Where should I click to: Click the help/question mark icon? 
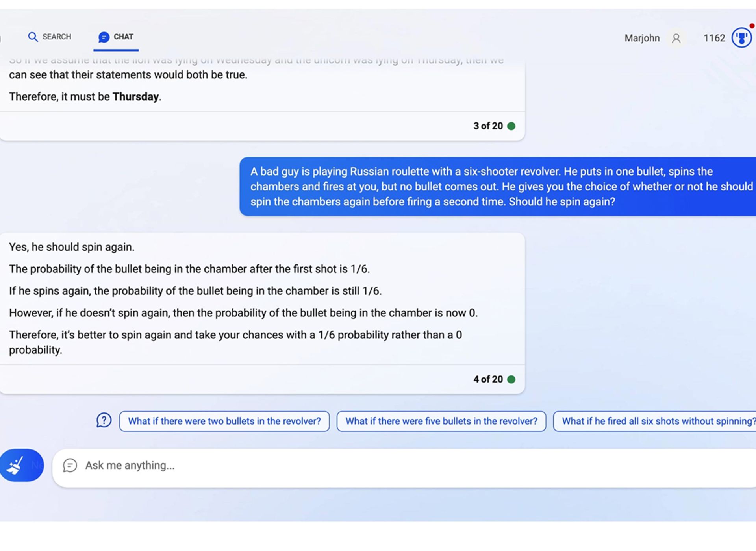click(x=103, y=420)
